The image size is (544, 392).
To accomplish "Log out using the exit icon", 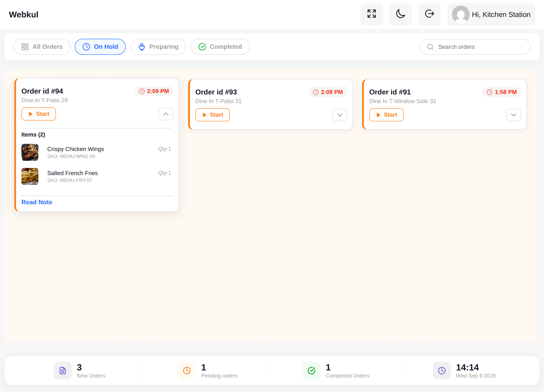I will [430, 14].
